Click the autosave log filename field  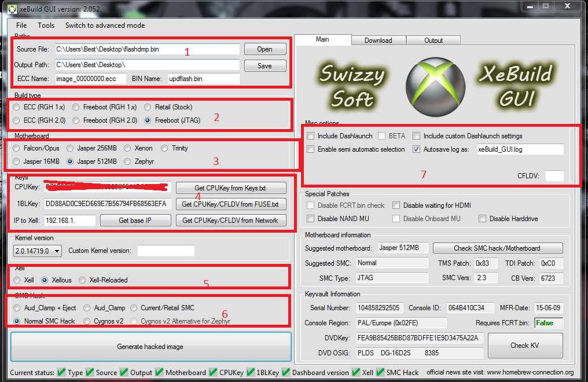tap(520, 149)
